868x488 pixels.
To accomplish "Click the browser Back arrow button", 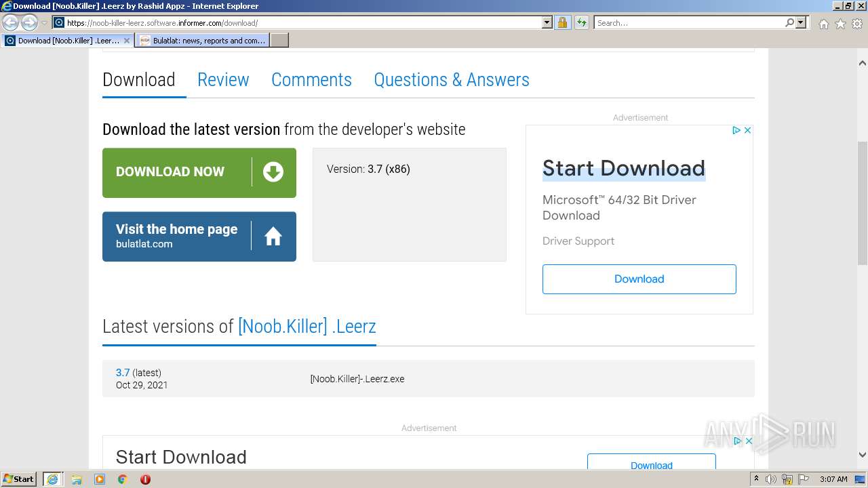I will point(10,22).
